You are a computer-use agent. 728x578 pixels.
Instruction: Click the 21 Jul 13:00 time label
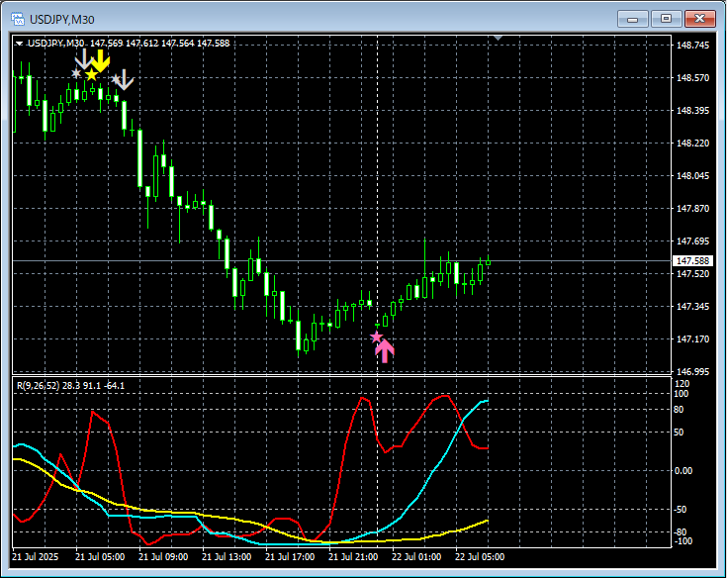tap(227, 556)
